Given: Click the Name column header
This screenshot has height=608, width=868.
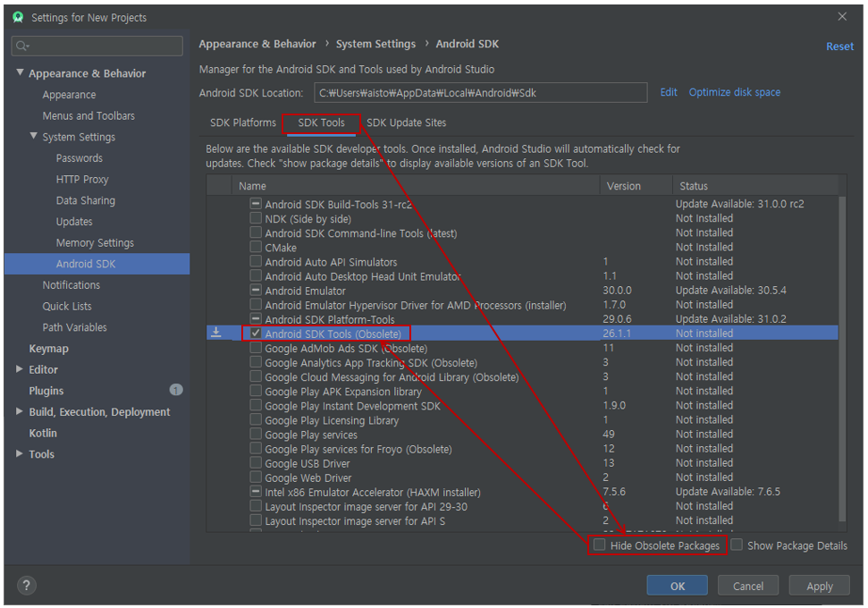Looking at the screenshot, I should 416,185.
